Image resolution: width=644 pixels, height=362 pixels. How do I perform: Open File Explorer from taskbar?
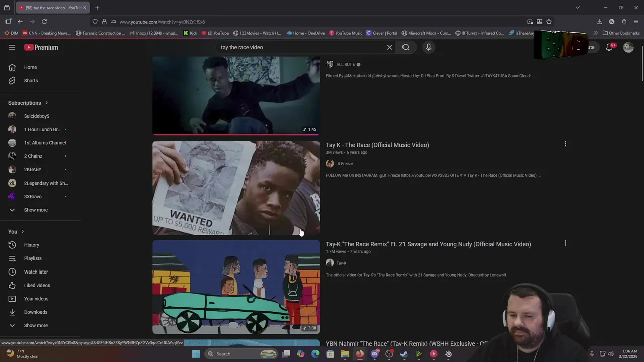pos(345,354)
